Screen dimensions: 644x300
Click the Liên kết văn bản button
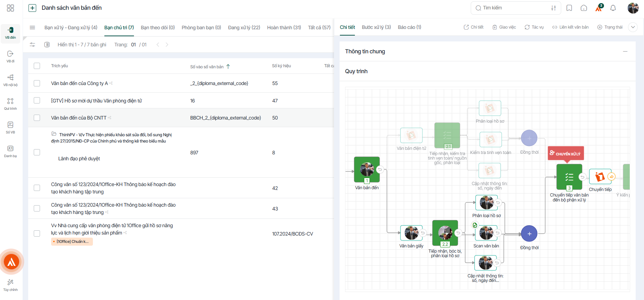(571, 27)
